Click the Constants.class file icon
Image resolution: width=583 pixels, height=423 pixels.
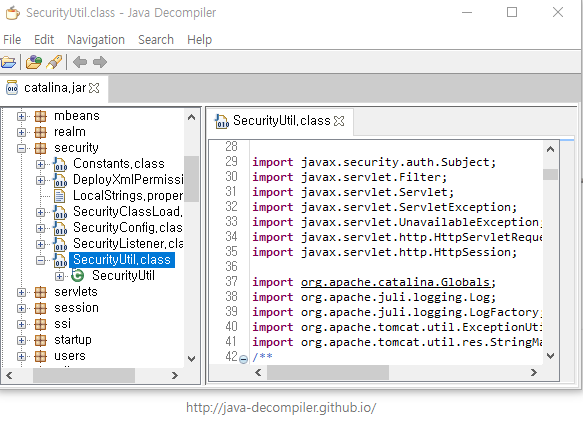(x=60, y=164)
